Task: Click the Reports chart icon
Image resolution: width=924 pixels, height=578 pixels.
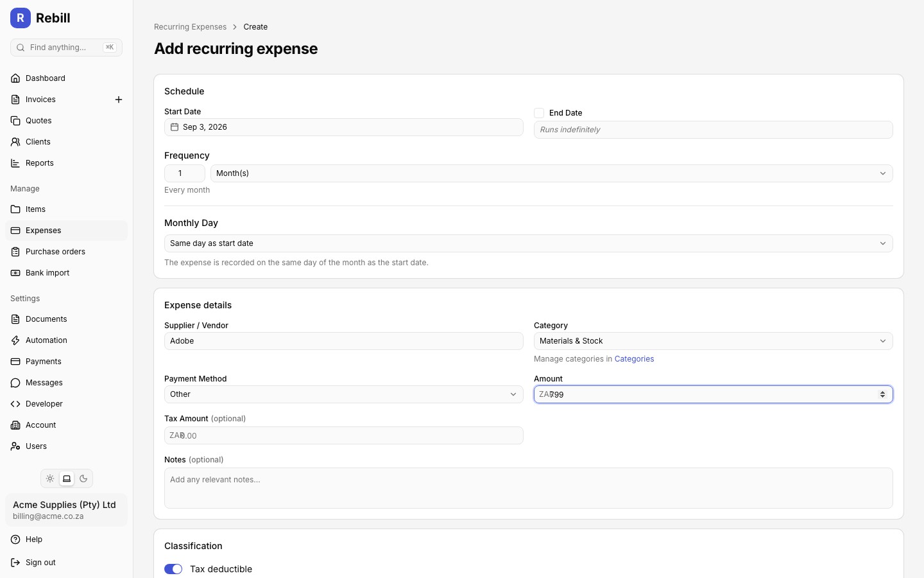Action: 15,163
